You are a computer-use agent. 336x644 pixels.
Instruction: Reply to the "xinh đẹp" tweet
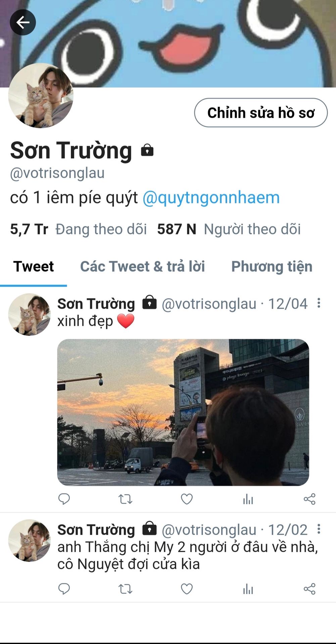[x=64, y=499]
